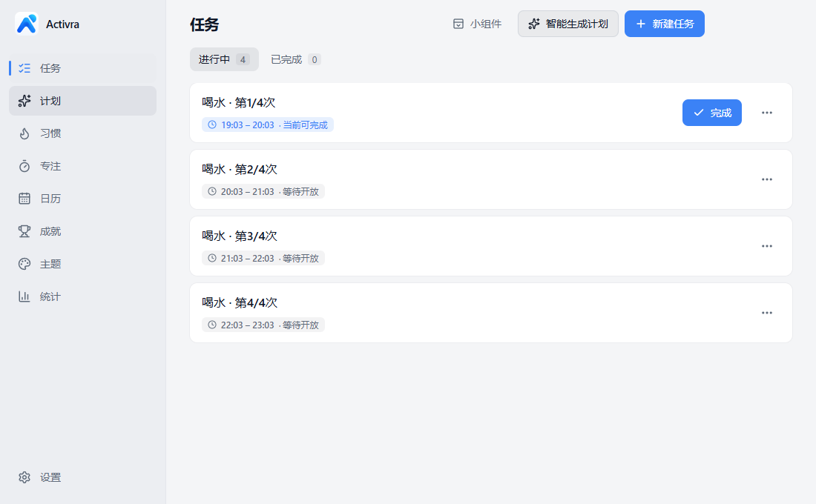
Task: Click the 主题 palette icon
Action: point(24,264)
